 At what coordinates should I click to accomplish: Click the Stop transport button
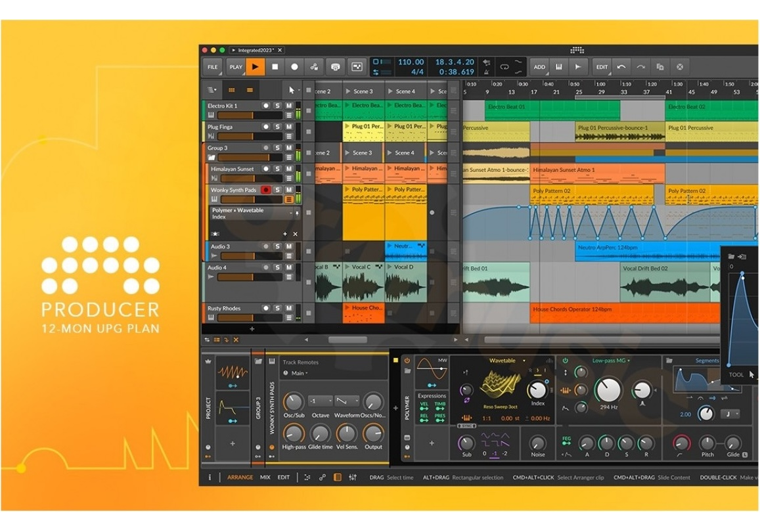(x=275, y=67)
